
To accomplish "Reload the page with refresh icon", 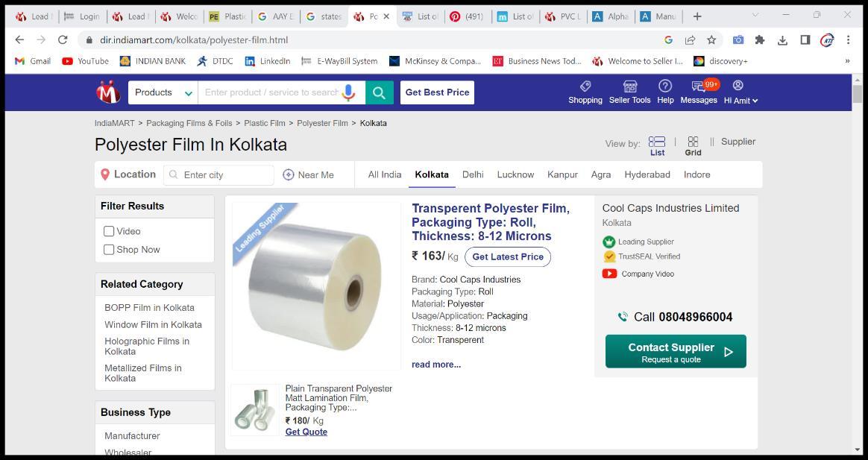I will pyautogui.click(x=63, y=40).
